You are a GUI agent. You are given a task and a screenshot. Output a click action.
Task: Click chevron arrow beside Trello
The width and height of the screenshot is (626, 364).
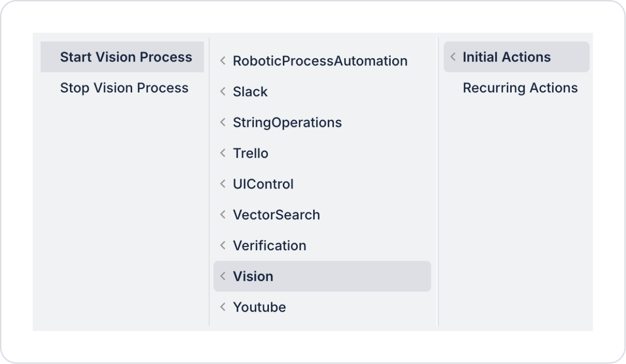pos(223,153)
